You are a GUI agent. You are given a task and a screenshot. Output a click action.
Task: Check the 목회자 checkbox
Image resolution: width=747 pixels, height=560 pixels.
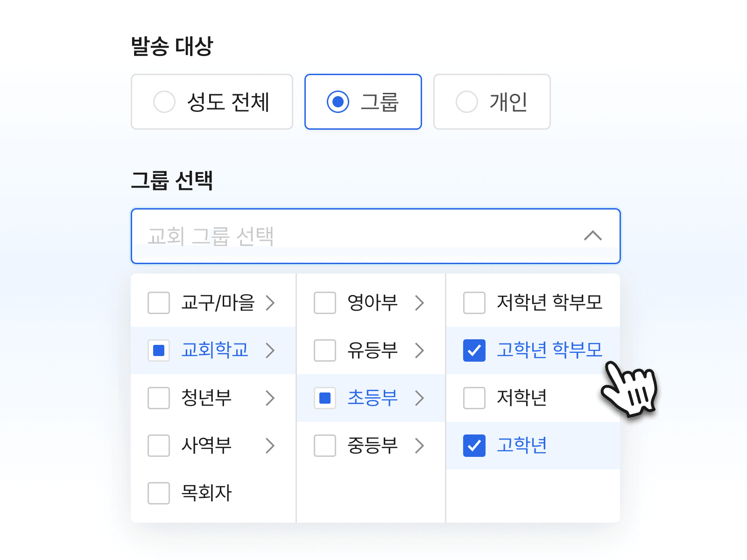[158, 493]
